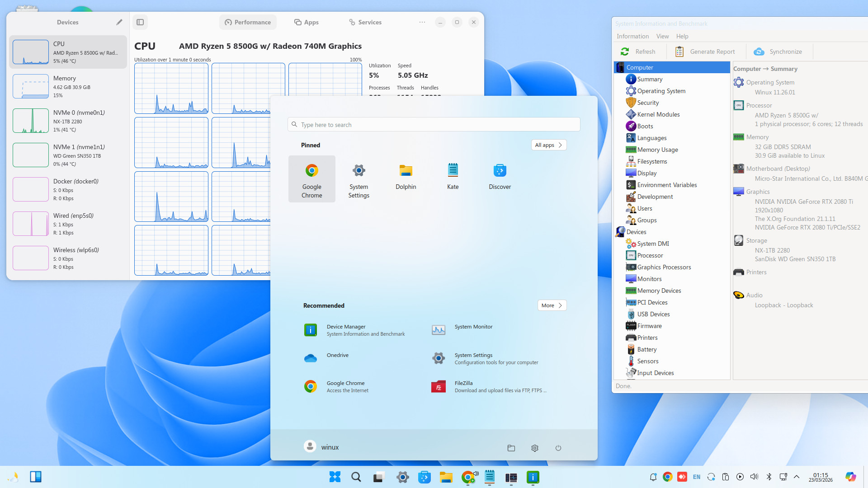Open Dolphin file manager from the Start menu
Image resolution: width=868 pixels, height=488 pixels.
click(406, 176)
